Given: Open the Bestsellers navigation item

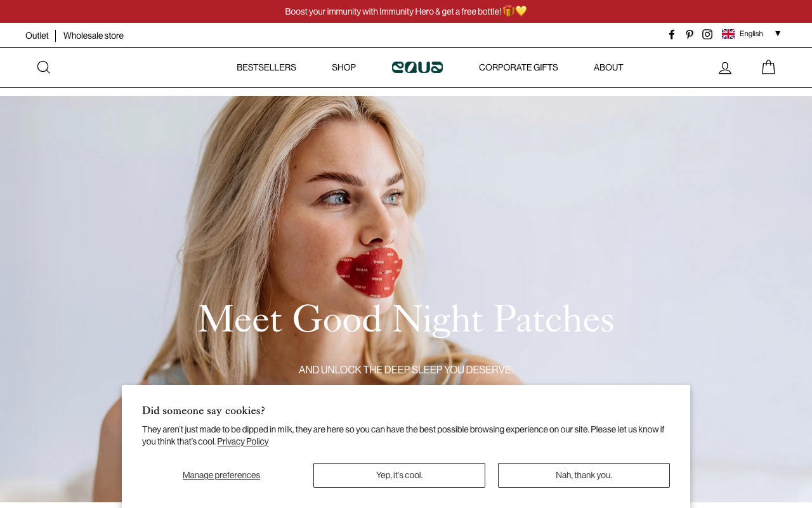Looking at the screenshot, I should 266,67.
